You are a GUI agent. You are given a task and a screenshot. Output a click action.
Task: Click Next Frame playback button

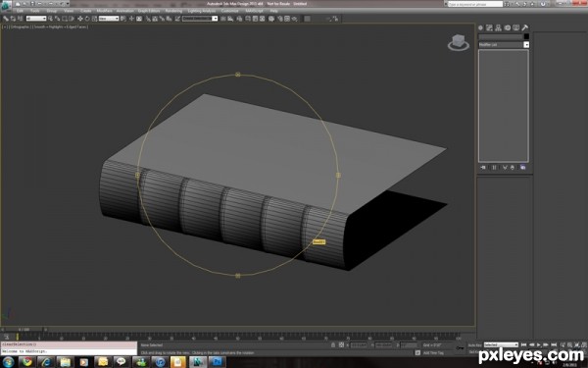tap(546, 344)
